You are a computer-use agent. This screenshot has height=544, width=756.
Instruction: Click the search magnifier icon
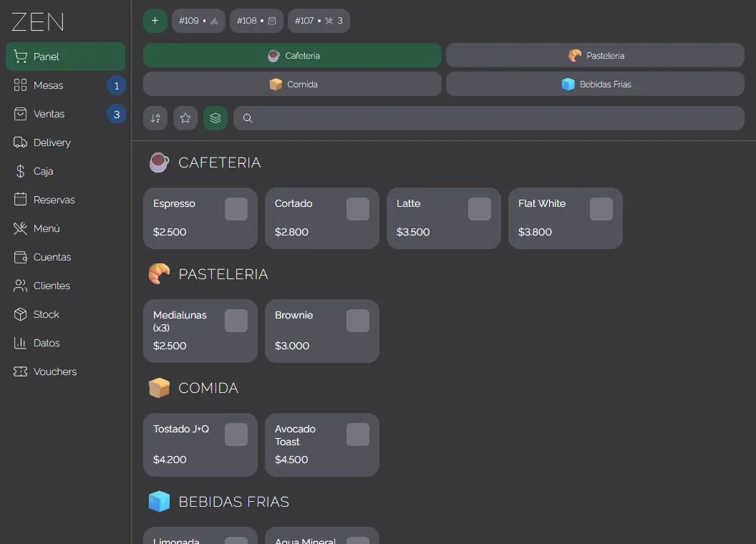click(x=248, y=118)
